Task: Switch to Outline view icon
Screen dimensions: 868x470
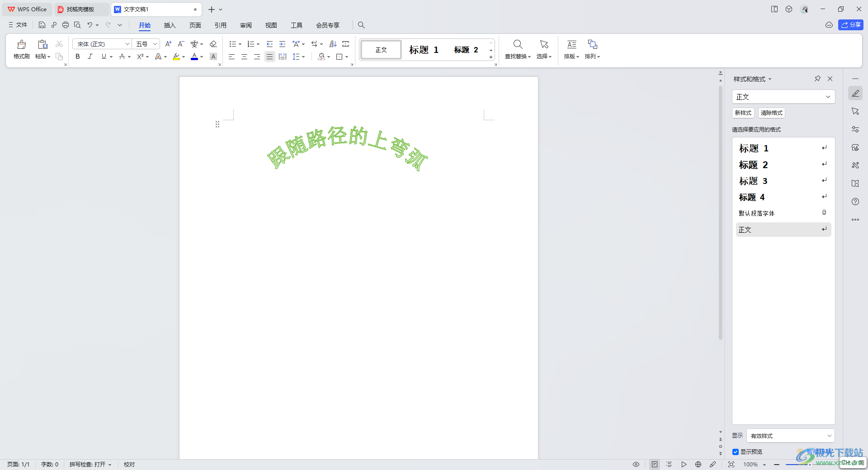Action: [x=669, y=464]
